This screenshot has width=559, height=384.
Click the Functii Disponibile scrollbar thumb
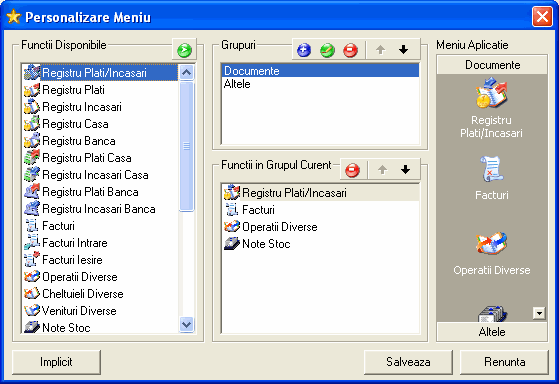pos(186,146)
